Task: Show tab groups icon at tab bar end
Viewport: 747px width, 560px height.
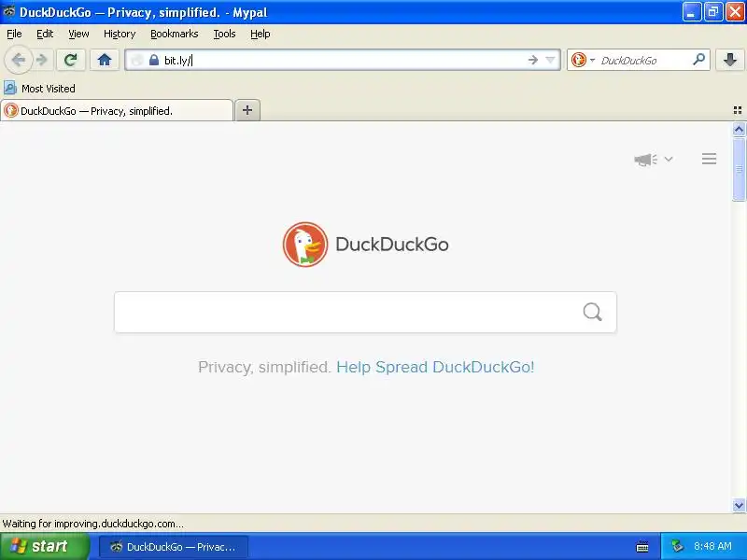Action: click(x=738, y=110)
